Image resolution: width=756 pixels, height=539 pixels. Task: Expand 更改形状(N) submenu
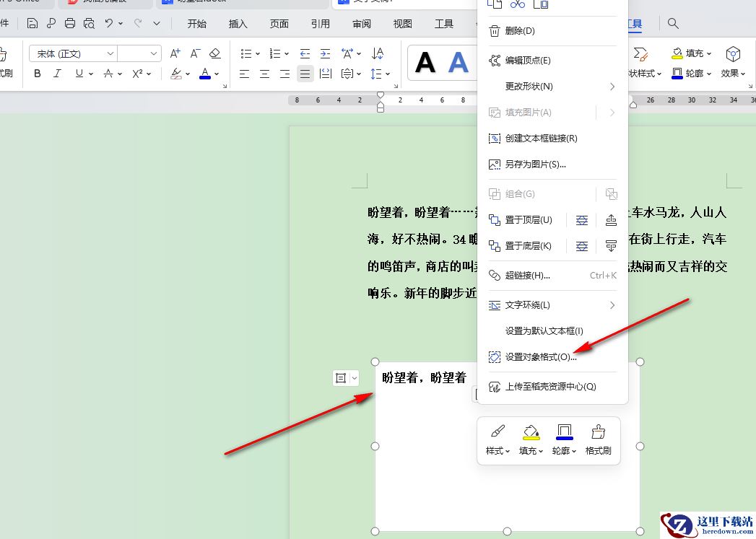click(552, 86)
